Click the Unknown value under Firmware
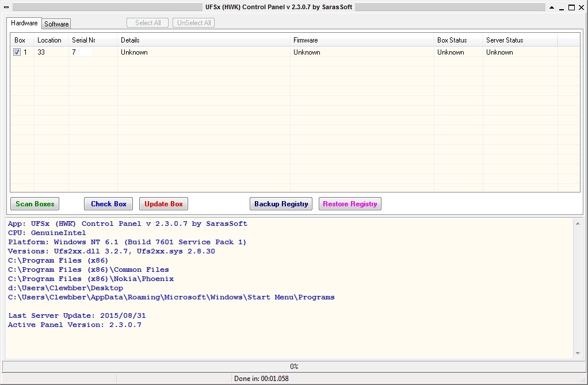This screenshot has height=385, width=588. tap(307, 52)
